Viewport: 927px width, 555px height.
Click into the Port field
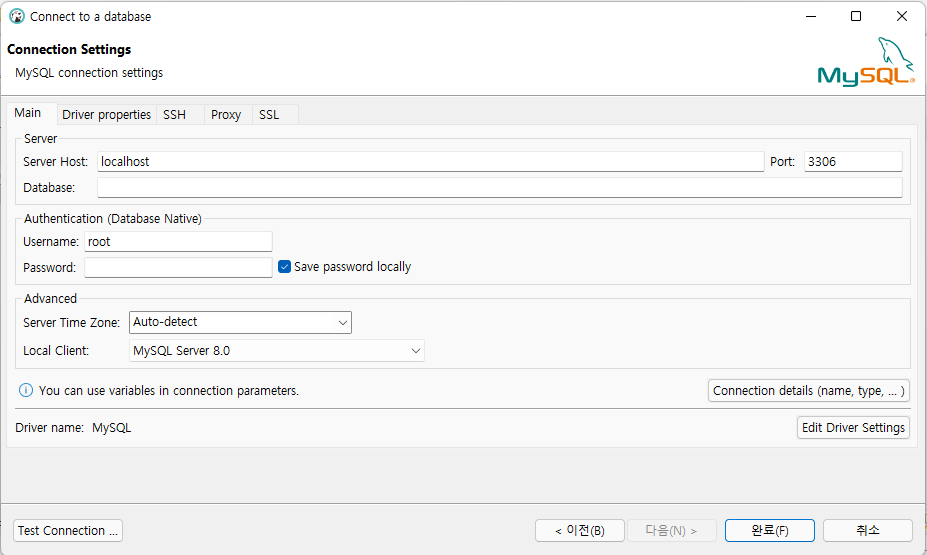pyautogui.click(x=853, y=161)
